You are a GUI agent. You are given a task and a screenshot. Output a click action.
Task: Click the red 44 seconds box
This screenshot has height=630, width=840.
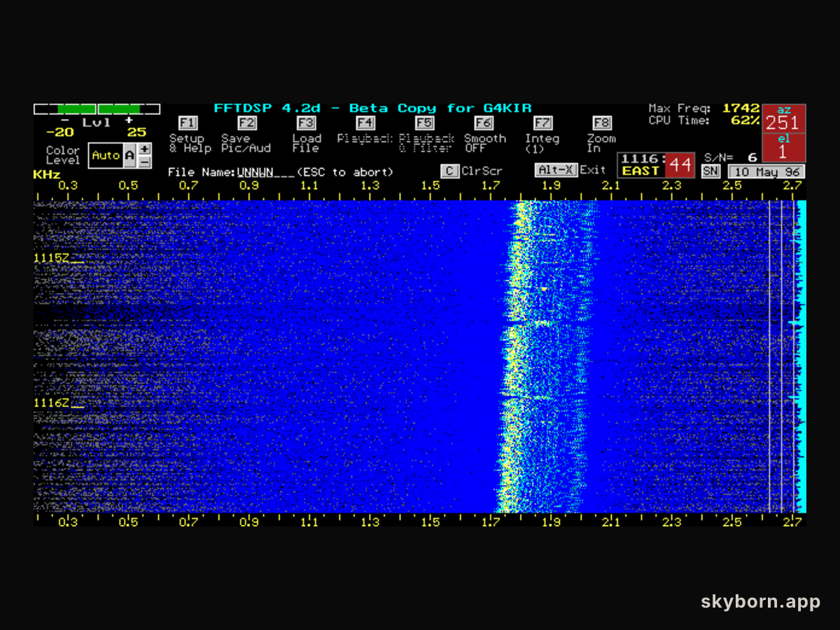coord(679,165)
